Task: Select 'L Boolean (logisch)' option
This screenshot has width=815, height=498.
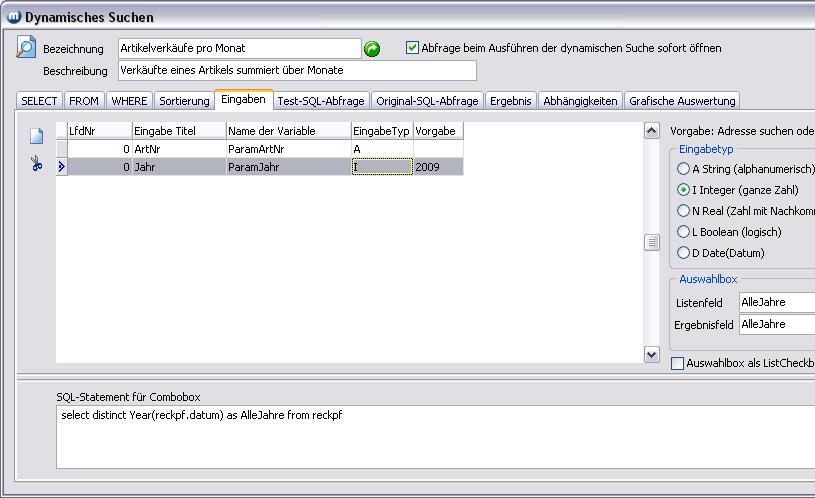Action: [684, 232]
